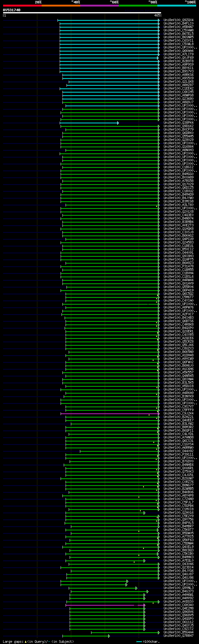
Task: Select the UniRef100_B2WMB5 label
Action: (x=178, y=489)
